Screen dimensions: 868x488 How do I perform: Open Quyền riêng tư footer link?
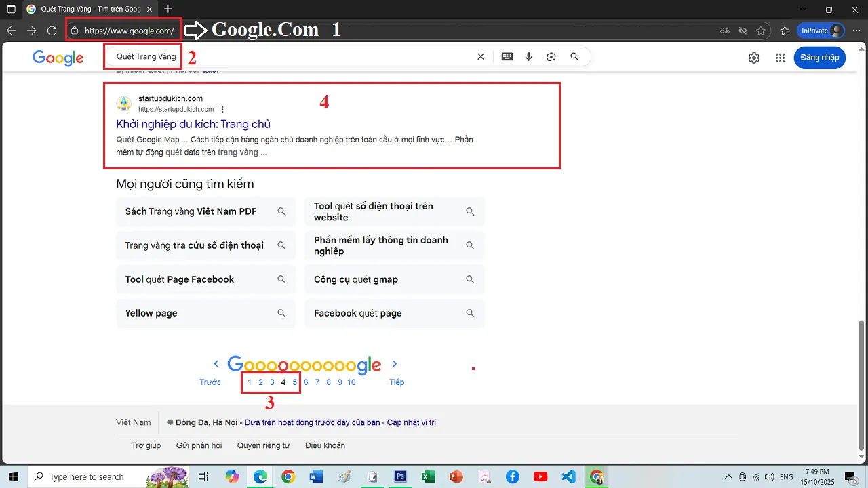tap(263, 445)
